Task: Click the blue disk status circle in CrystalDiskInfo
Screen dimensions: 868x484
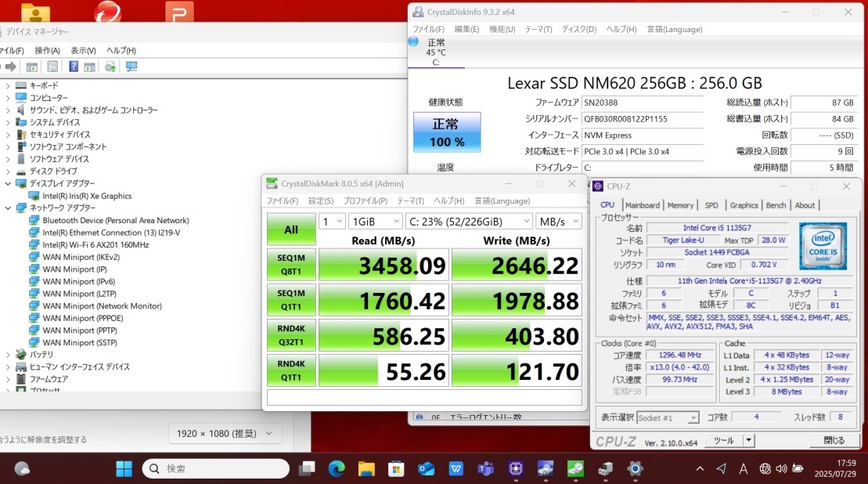Action: pyautogui.click(x=413, y=42)
